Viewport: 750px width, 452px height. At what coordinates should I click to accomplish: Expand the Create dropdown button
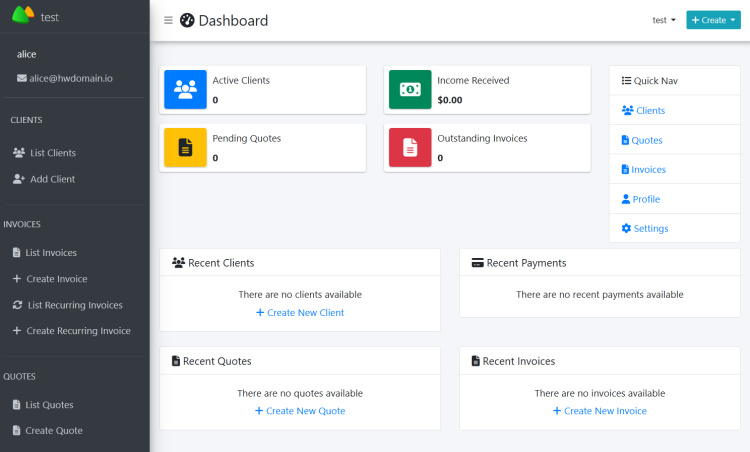point(713,20)
